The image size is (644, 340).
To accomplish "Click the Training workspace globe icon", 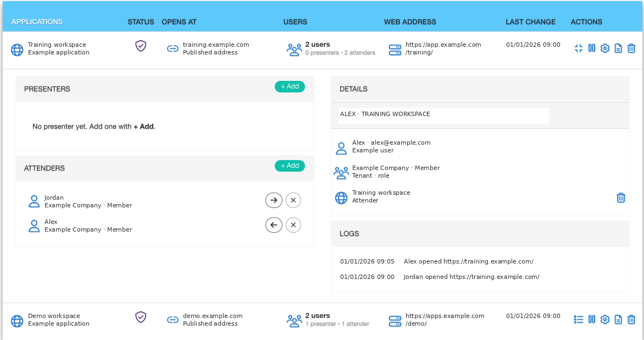I will (17, 50).
